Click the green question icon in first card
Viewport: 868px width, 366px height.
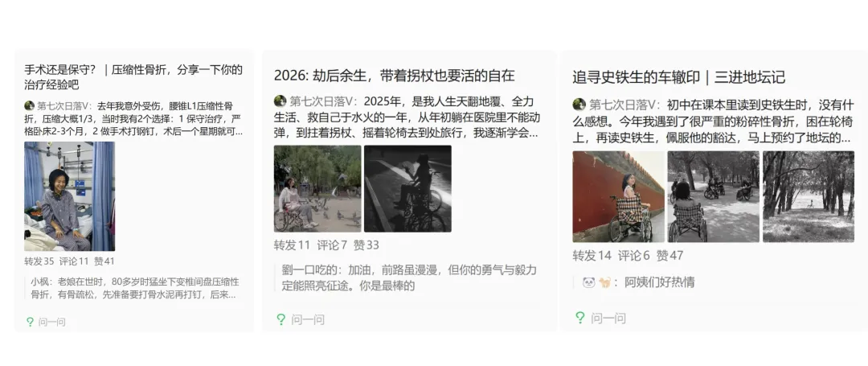coord(31,321)
